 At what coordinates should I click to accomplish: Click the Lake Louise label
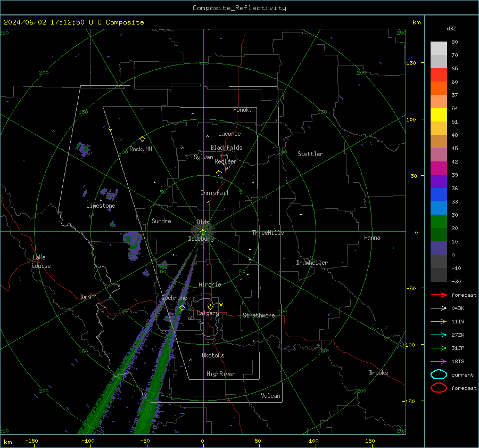tap(41, 262)
